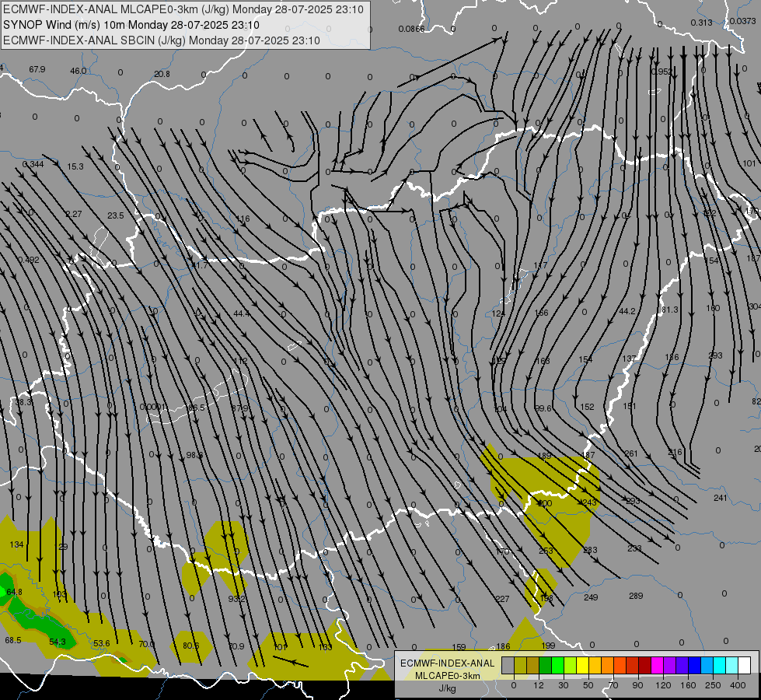761x700 pixels.
Task: Click the map value 241
Action: point(721,498)
